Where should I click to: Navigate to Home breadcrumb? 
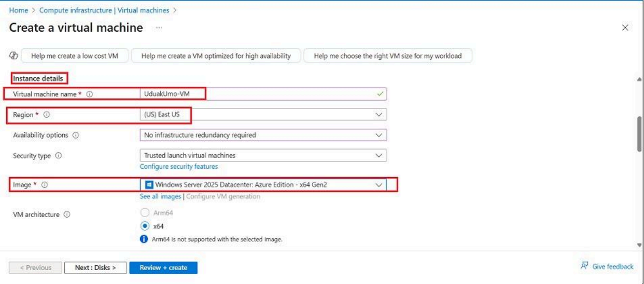click(x=18, y=10)
